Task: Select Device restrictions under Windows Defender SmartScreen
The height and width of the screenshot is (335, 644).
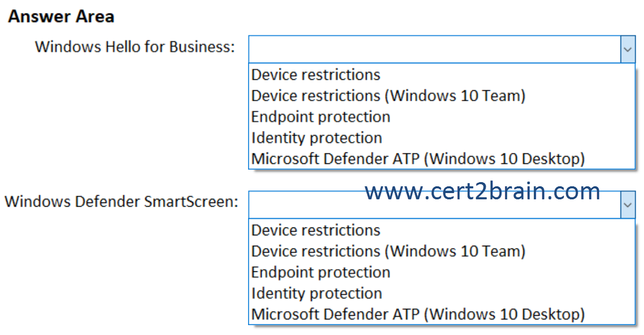Action: tap(315, 230)
